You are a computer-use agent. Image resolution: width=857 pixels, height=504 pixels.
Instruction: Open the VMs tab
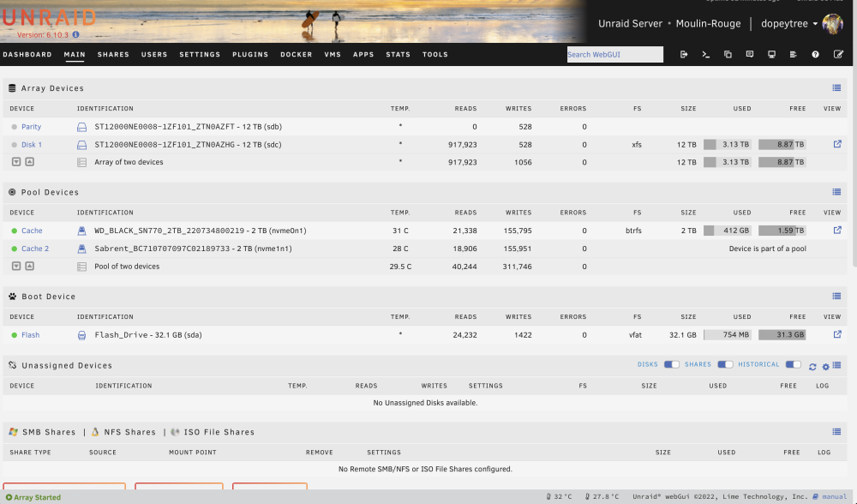click(x=333, y=55)
